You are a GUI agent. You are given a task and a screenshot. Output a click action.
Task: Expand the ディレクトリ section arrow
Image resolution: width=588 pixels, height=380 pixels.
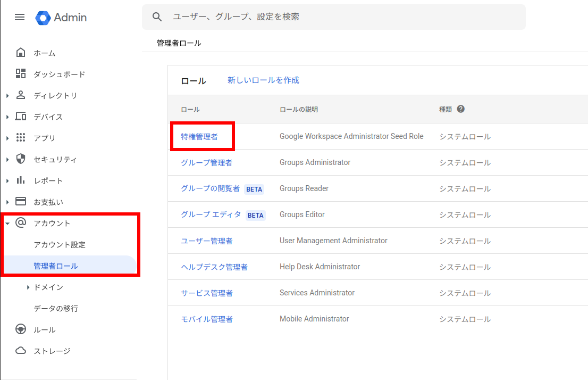pyautogui.click(x=7, y=96)
